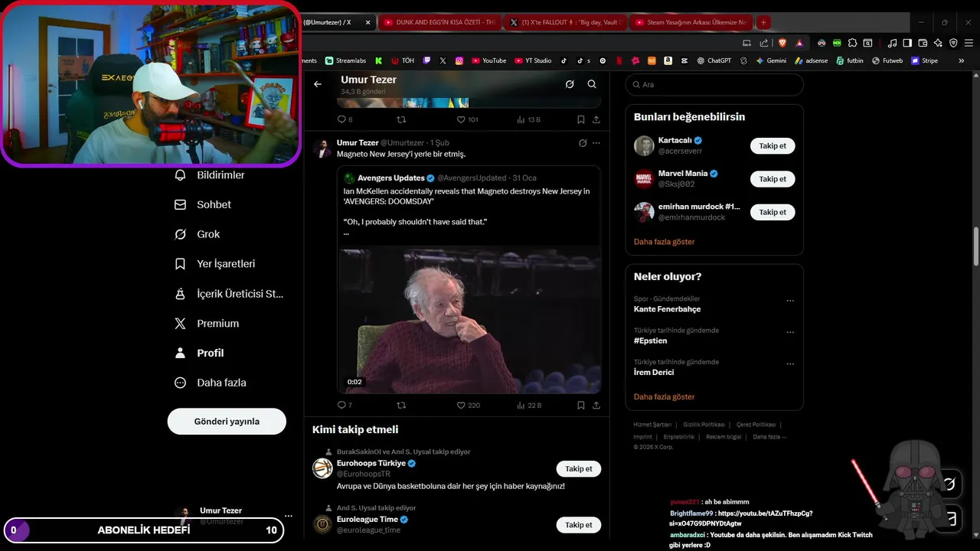Expand hidden bookmarks with the chevron

962,60
